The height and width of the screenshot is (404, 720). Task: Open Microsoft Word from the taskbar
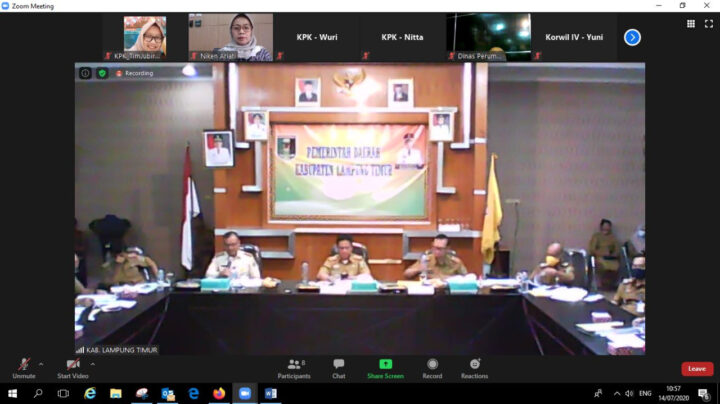click(270, 393)
